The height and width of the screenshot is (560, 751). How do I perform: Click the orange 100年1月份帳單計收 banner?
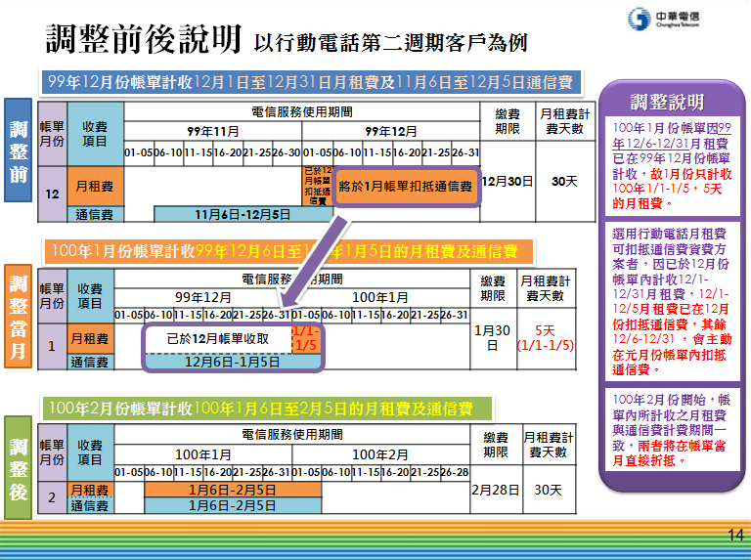click(288, 252)
